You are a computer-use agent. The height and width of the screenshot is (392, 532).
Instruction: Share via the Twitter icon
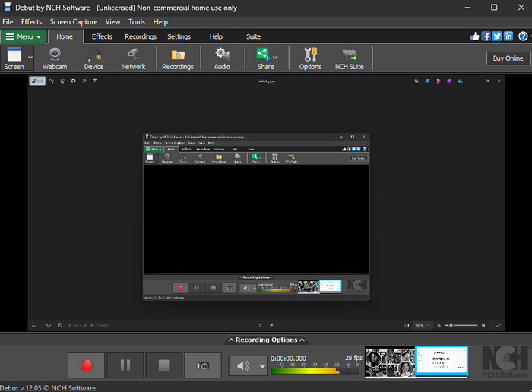coord(497,36)
